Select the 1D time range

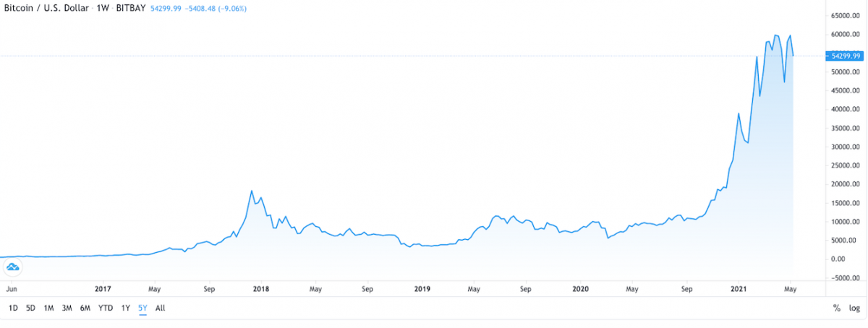coord(13,308)
